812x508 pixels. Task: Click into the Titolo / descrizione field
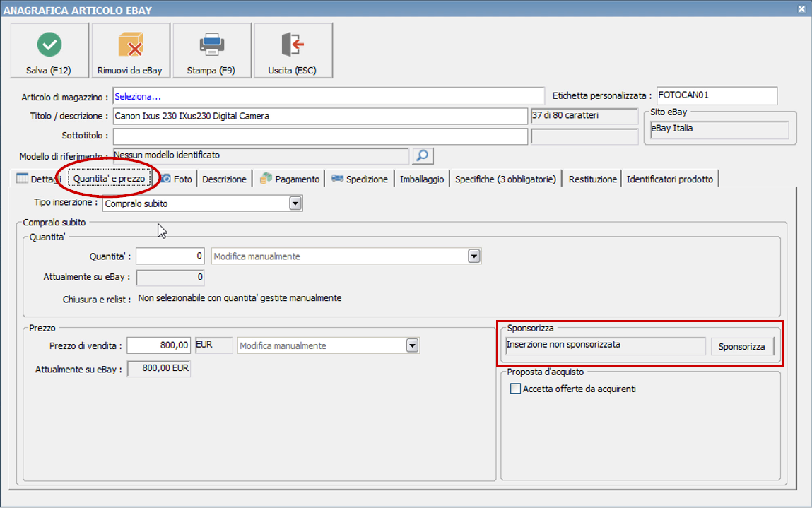(320, 116)
